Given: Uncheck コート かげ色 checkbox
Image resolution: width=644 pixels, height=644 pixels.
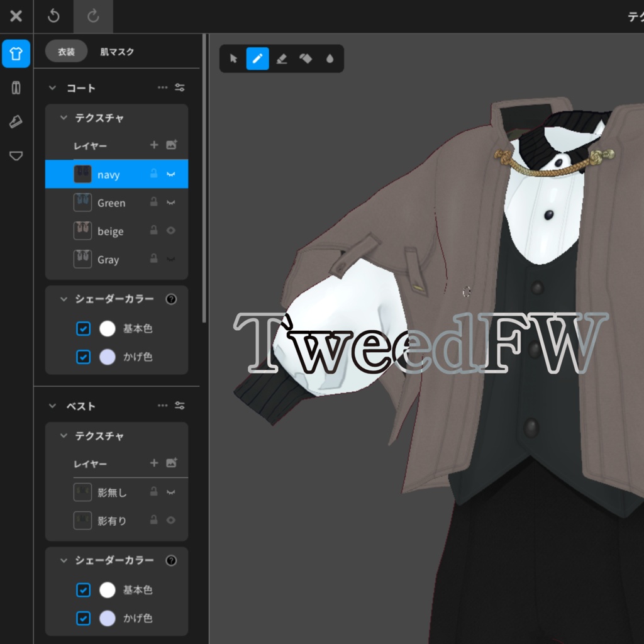Looking at the screenshot, I should [x=84, y=357].
